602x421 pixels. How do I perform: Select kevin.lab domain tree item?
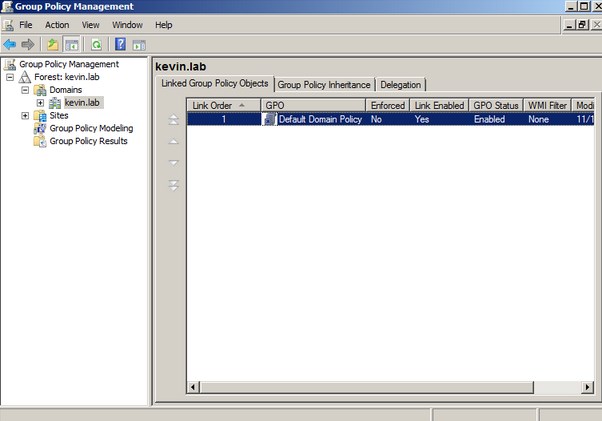pos(82,103)
